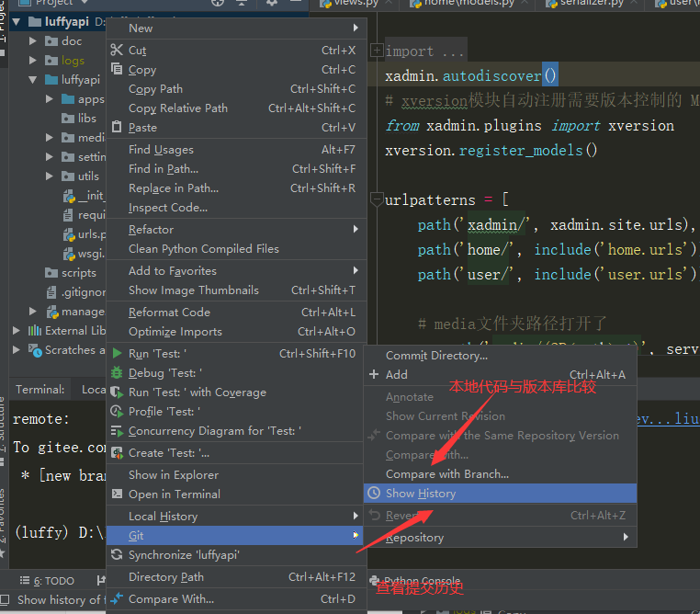Click the Cut scissors icon
Viewport: 700px width, 614px height.
click(117, 50)
